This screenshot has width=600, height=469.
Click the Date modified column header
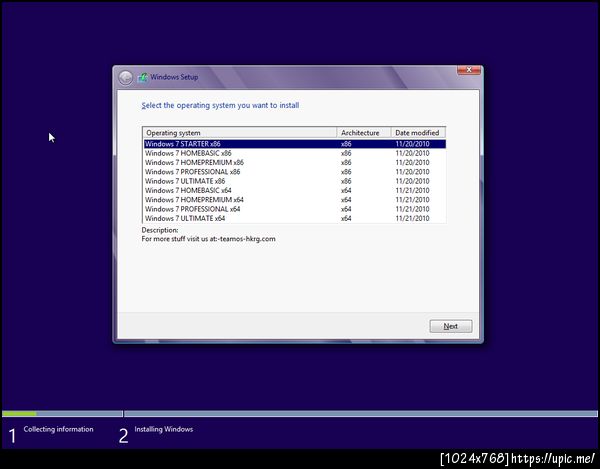pyautogui.click(x=418, y=133)
